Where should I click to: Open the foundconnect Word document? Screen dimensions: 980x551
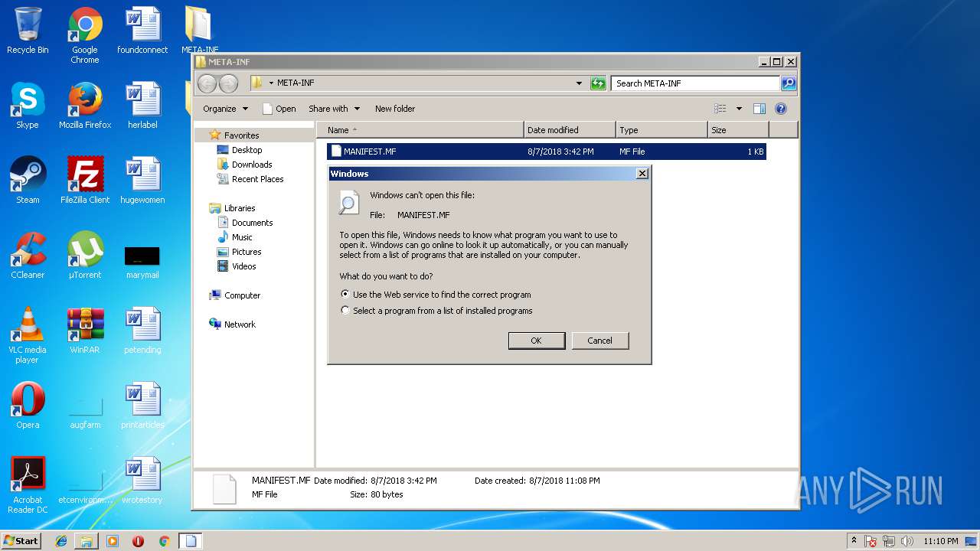pyautogui.click(x=142, y=31)
